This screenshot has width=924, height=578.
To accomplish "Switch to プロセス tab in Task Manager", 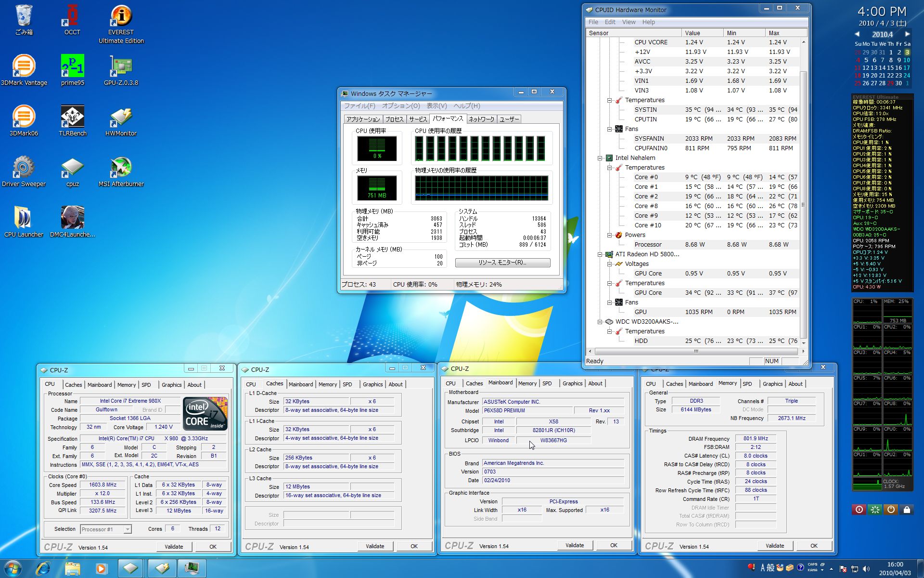I will point(394,119).
